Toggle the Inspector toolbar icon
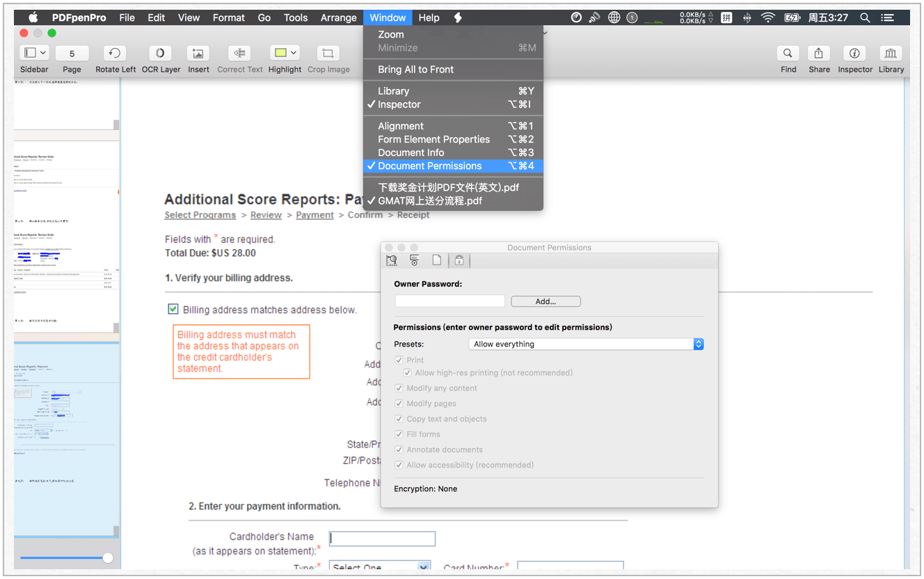 click(854, 54)
